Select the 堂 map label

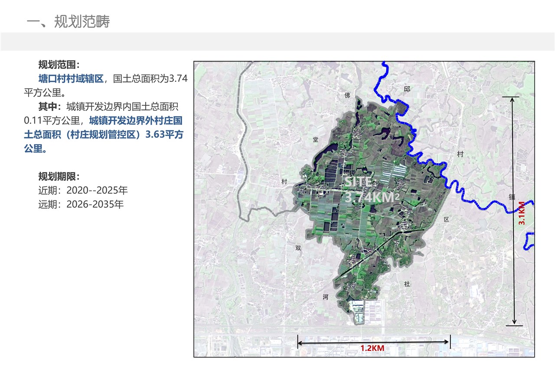click(316, 139)
